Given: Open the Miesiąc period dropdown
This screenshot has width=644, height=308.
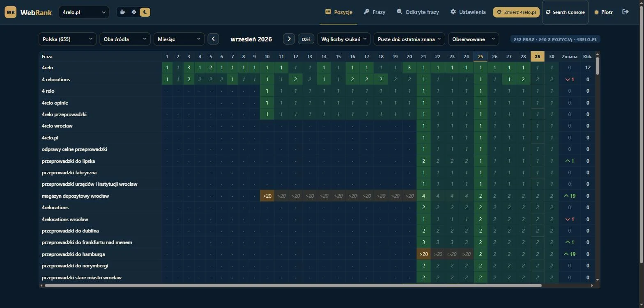Looking at the screenshot, I should (x=179, y=39).
